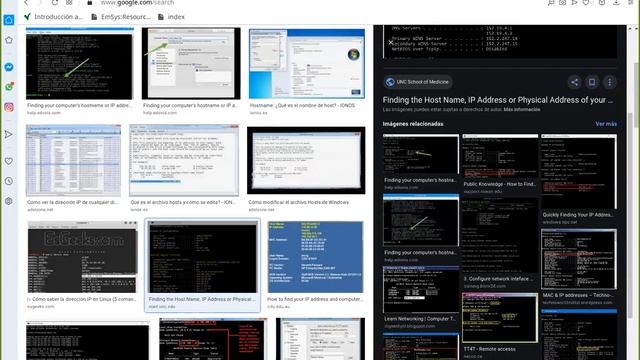
Task: Open the 'index' bookmark
Action: (x=171, y=17)
